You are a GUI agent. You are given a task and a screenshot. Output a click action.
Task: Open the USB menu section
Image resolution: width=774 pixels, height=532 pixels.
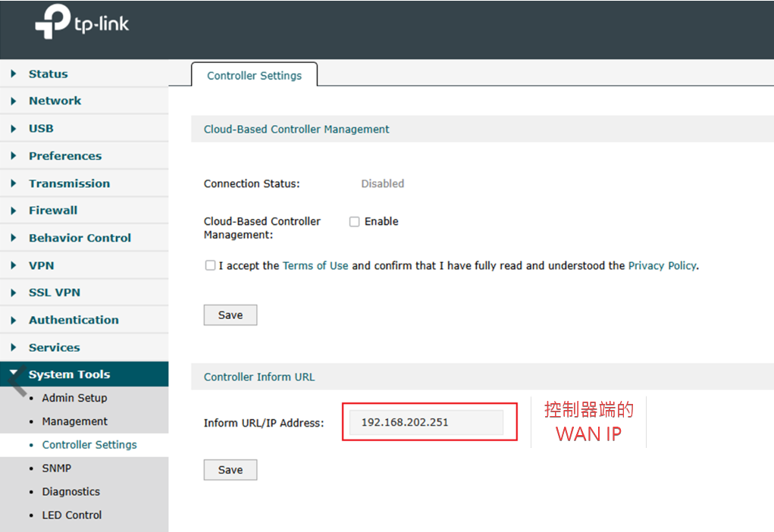41,129
